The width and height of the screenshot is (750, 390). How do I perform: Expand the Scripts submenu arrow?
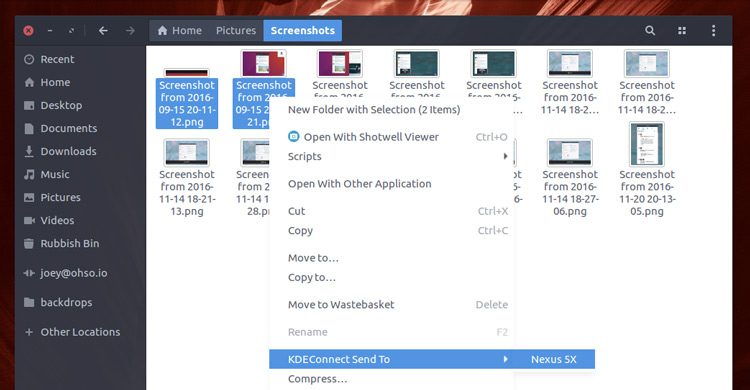coord(505,156)
